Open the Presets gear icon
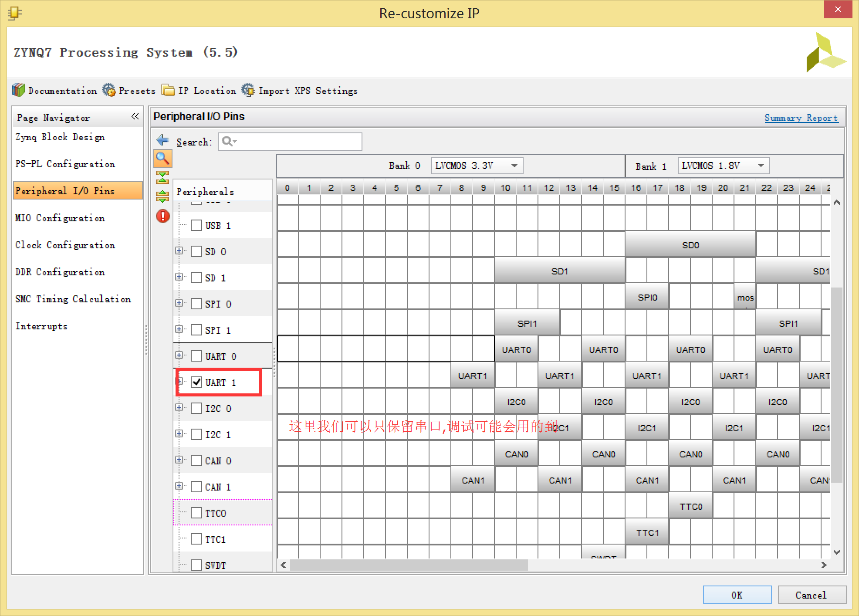 point(109,90)
